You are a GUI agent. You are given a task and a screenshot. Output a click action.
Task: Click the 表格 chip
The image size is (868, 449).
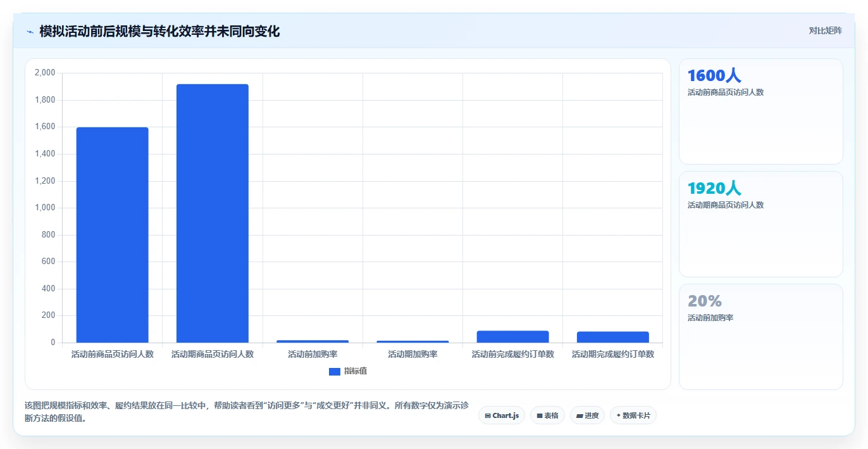coord(547,415)
